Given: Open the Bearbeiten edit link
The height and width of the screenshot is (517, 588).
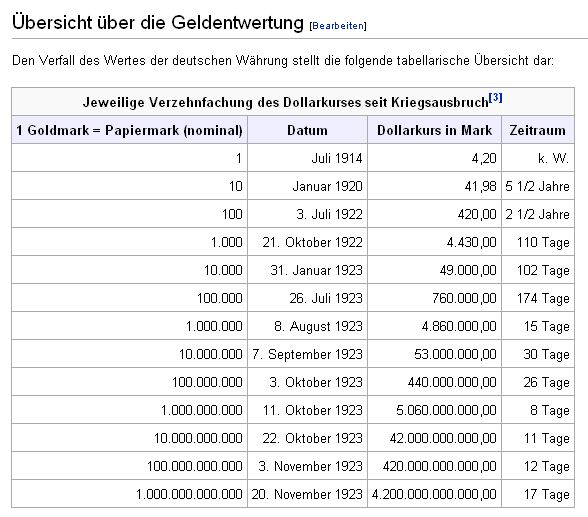Looking at the screenshot, I should click(338, 26).
